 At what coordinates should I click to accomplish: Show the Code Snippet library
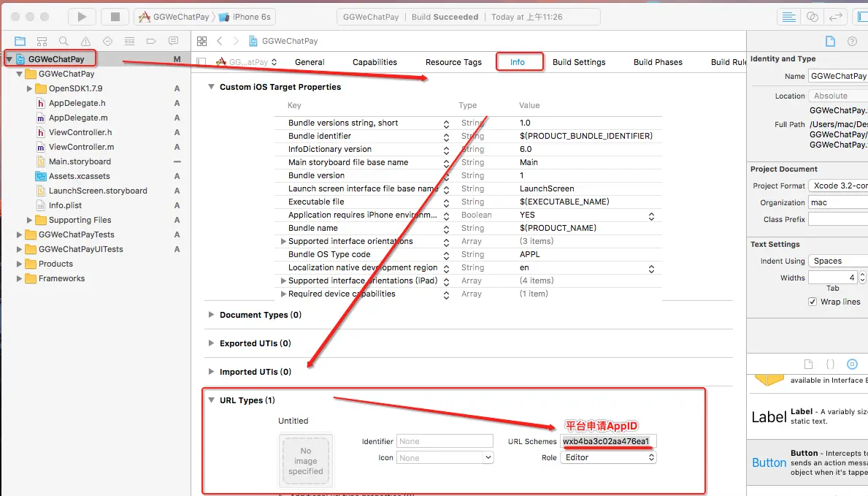(x=830, y=364)
